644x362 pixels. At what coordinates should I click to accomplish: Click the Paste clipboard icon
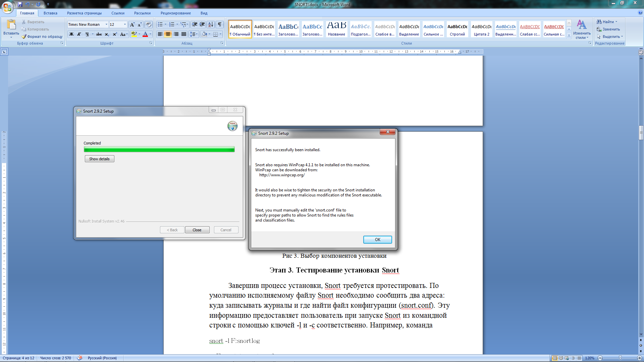click(x=11, y=25)
